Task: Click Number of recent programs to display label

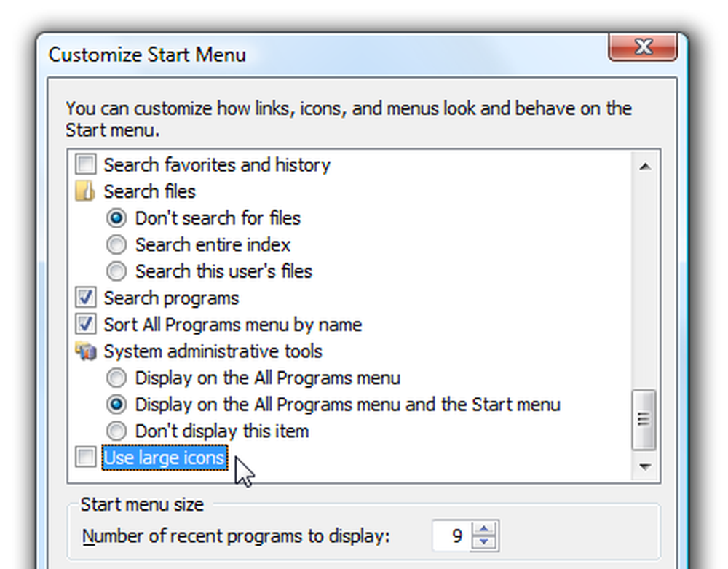Action: tap(236, 536)
